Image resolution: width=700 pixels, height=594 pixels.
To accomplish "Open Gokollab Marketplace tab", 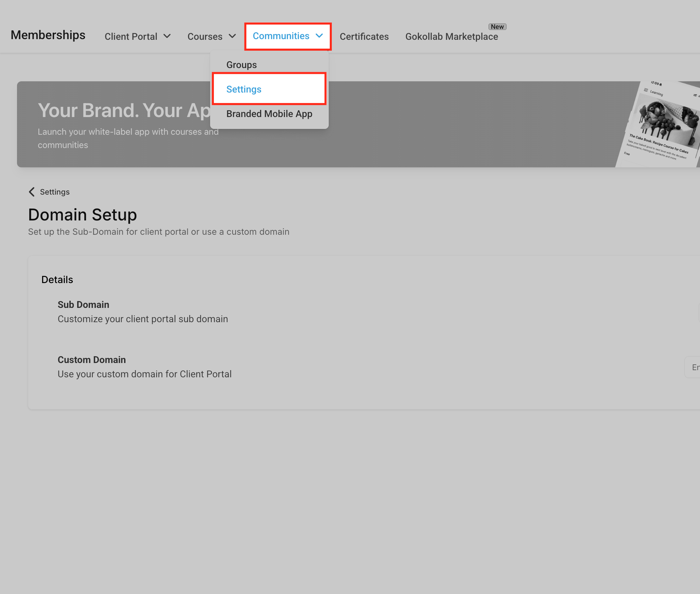I will (451, 36).
